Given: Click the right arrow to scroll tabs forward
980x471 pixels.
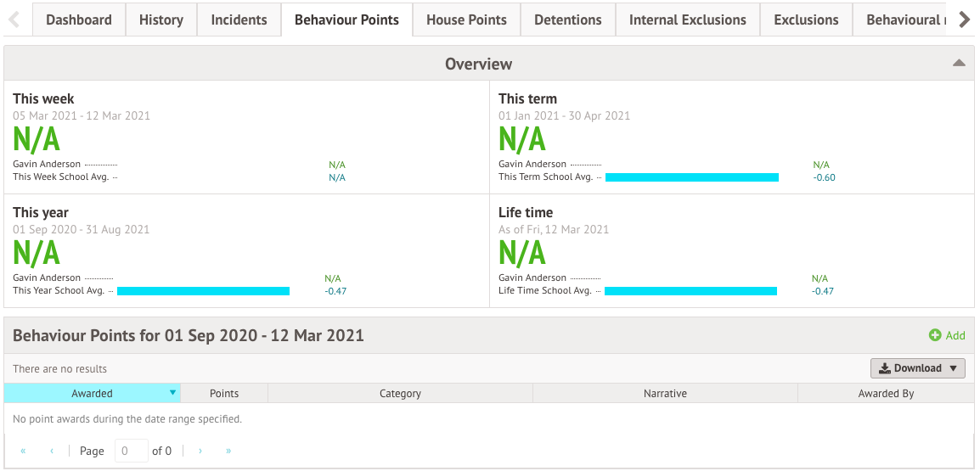Looking at the screenshot, I should tap(965, 20).
